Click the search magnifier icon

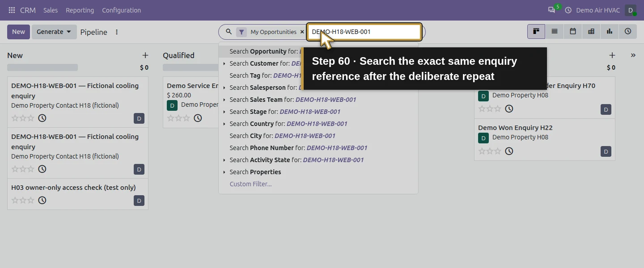click(x=229, y=32)
